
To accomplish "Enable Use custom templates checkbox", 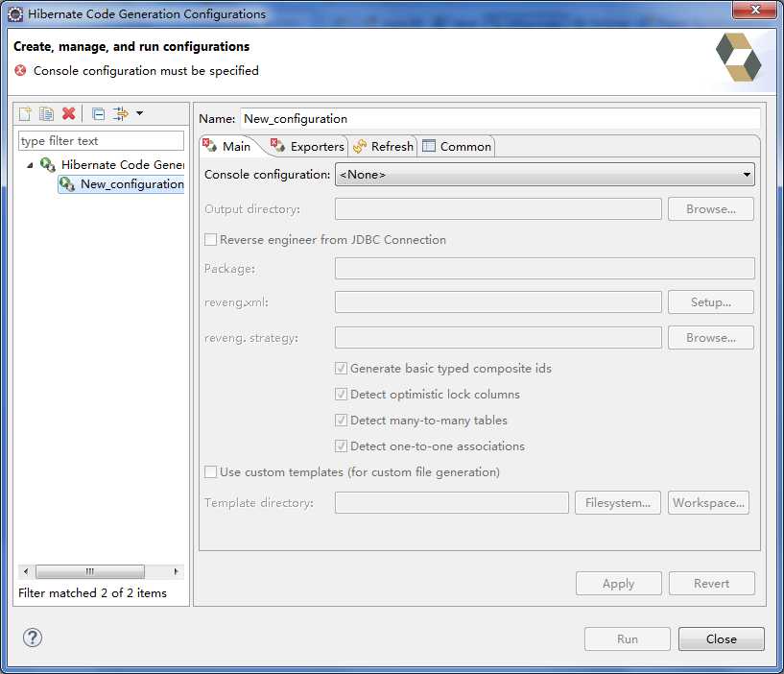I will 210,471.
